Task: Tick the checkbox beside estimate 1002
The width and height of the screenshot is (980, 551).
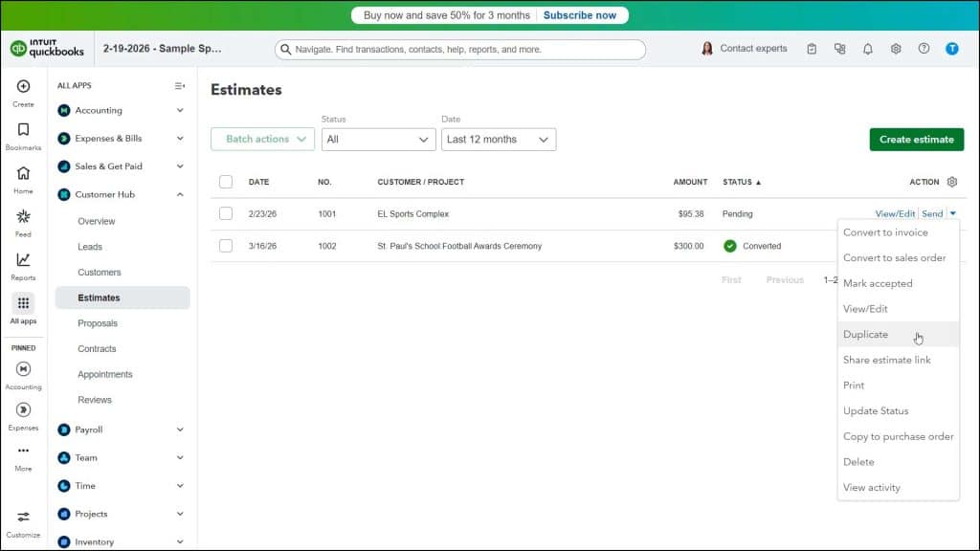Action: [227, 246]
